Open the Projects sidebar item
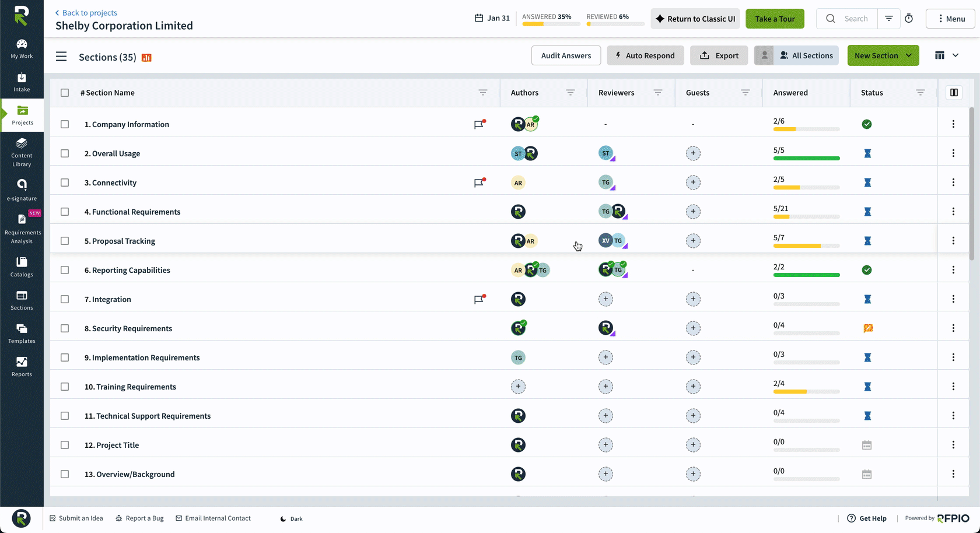Screen dimensions: 980x533 pyautogui.click(x=22, y=115)
